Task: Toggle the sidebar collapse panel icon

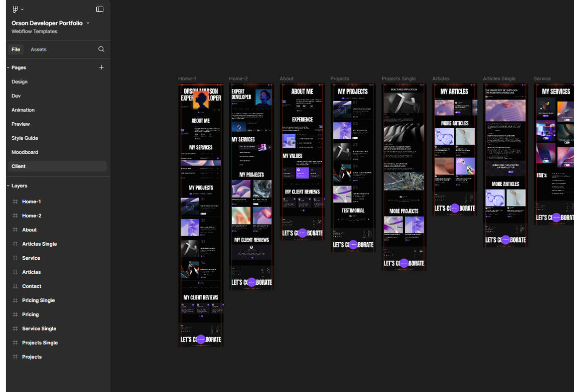Action: pyautogui.click(x=100, y=9)
